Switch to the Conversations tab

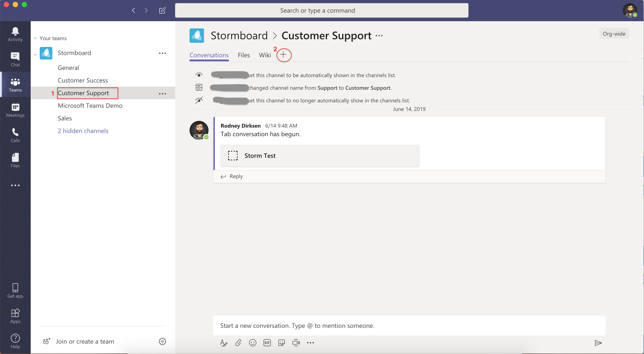[x=209, y=55]
